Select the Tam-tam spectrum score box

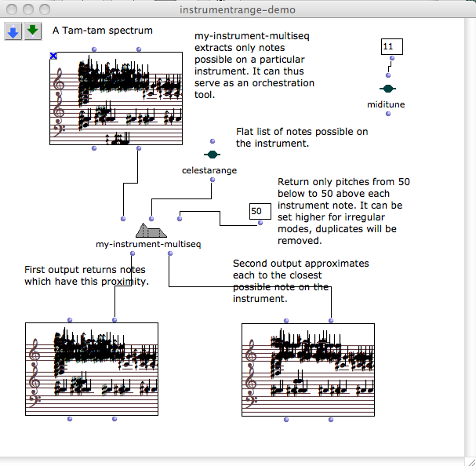(x=115, y=98)
